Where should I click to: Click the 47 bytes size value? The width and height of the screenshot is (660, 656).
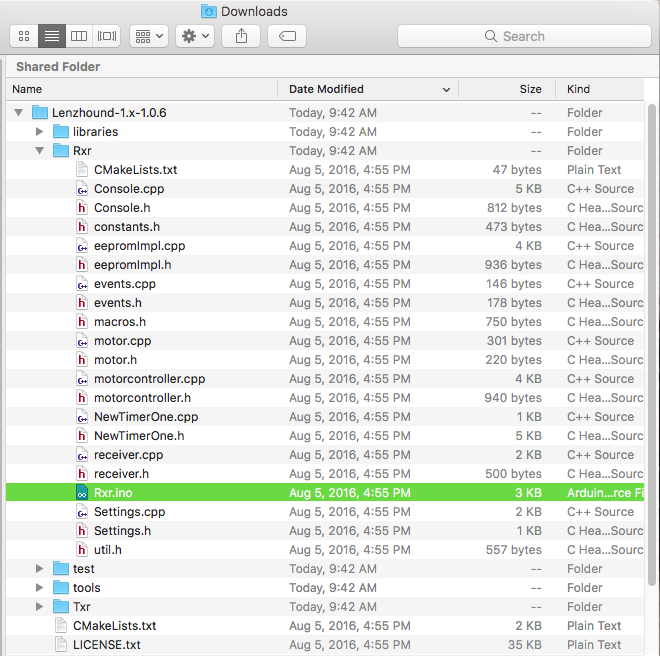pyautogui.click(x=517, y=170)
